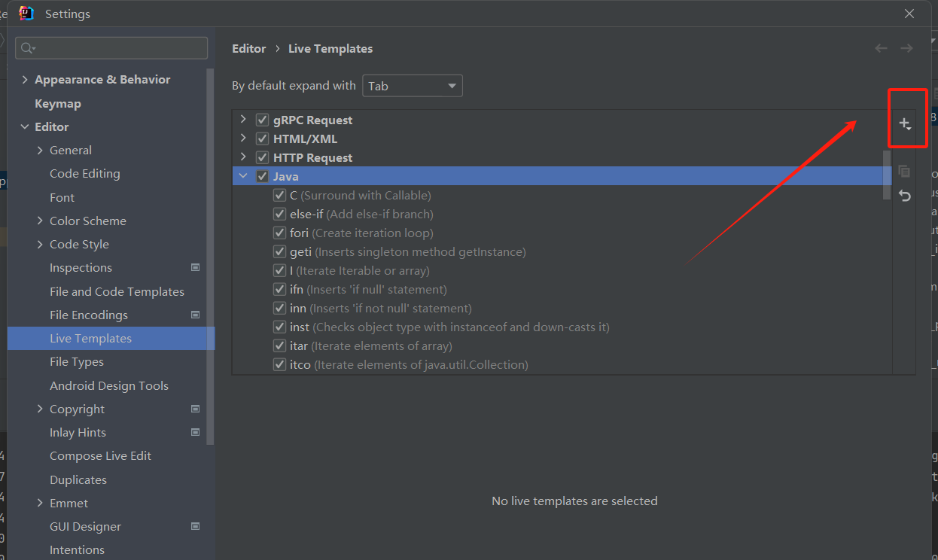
Task: Click the add live template plus icon
Action: pos(904,123)
